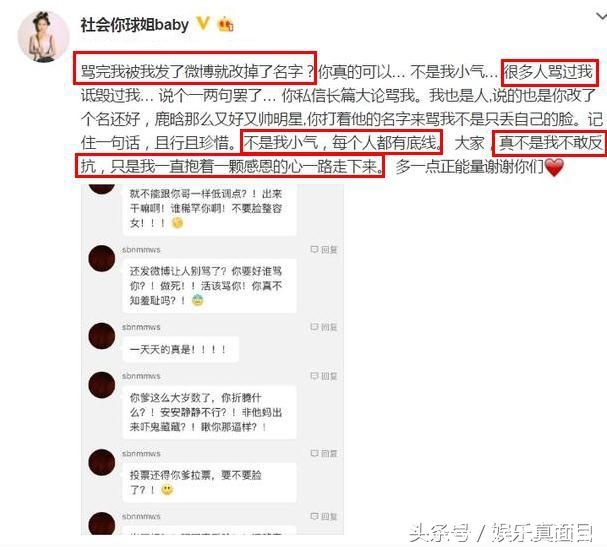This screenshot has height=550, width=607.
Task: Click the yellow emoji after 整容女
Action: coord(177,223)
